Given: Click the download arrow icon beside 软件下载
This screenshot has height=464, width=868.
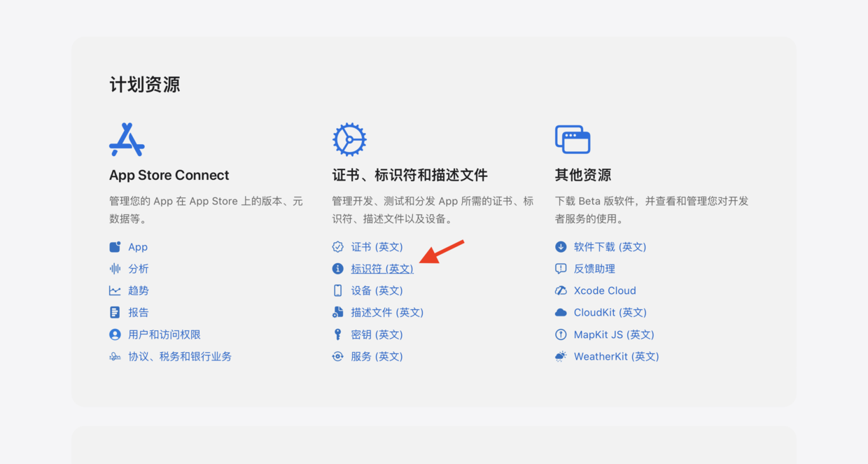Looking at the screenshot, I should (561, 247).
